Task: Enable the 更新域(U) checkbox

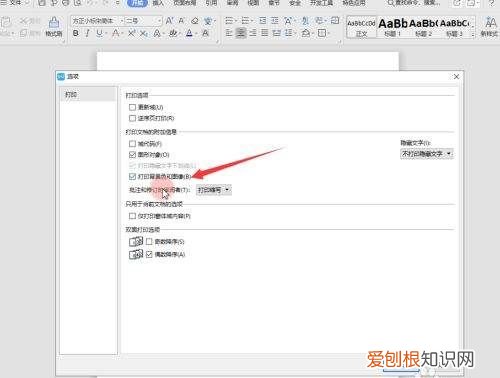Action: point(132,107)
